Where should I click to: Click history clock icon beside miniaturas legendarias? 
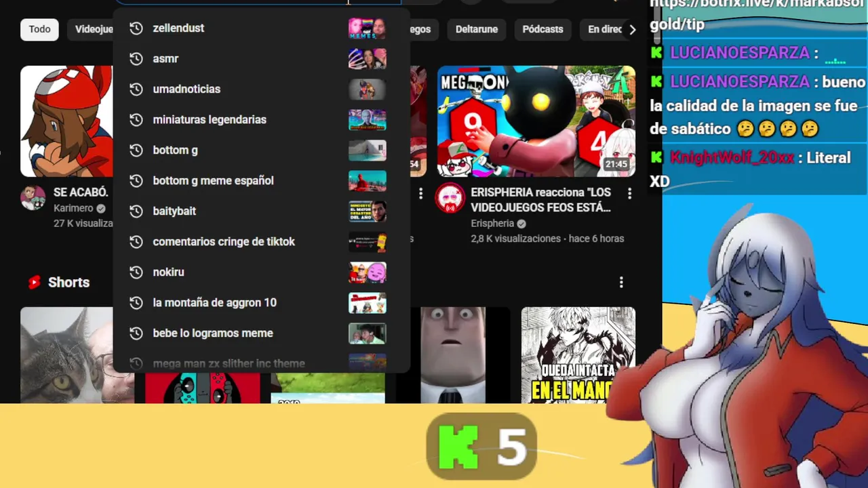pyautogui.click(x=136, y=119)
